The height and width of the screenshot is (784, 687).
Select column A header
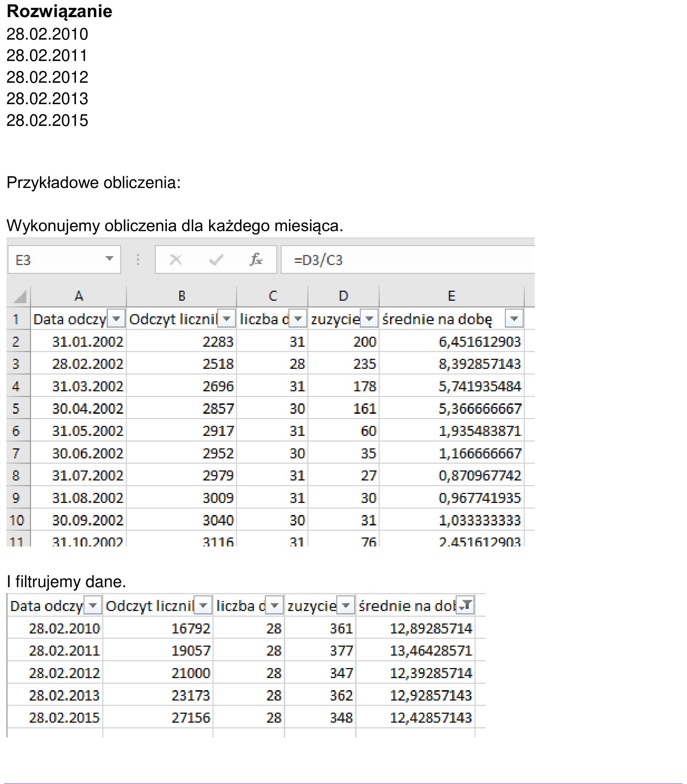78,296
